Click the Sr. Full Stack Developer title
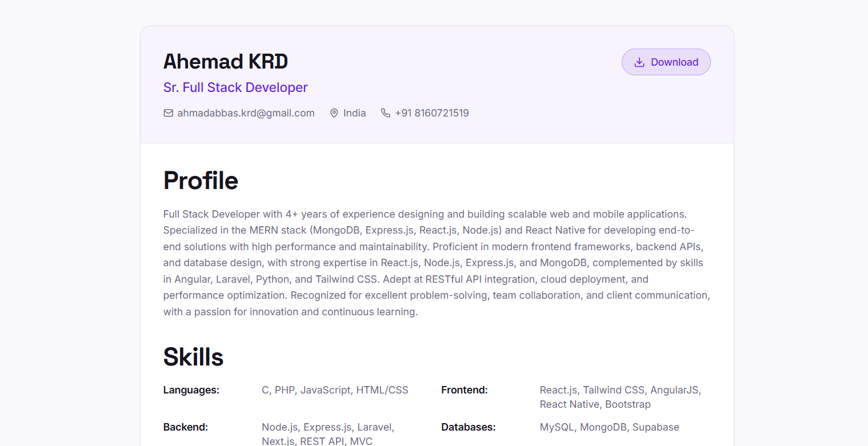This screenshot has width=868, height=446. [235, 87]
